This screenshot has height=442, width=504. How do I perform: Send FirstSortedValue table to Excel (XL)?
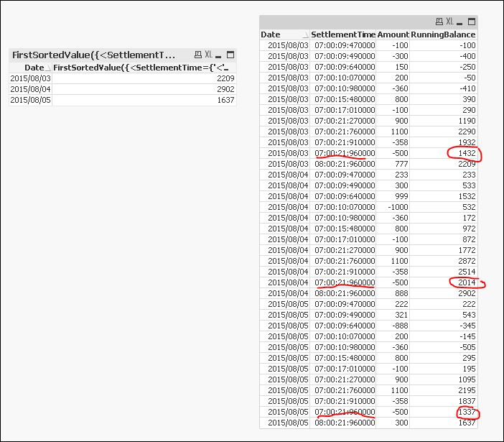click(208, 55)
